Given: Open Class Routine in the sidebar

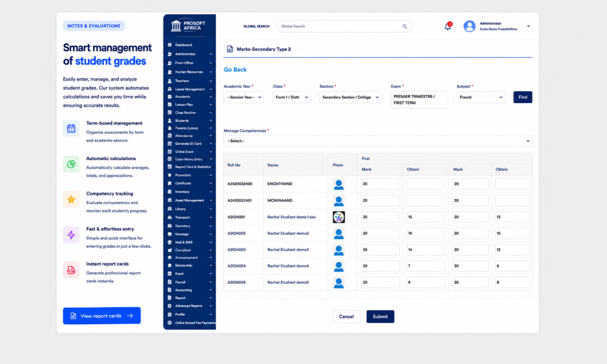Looking at the screenshot, I should pos(190,113).
